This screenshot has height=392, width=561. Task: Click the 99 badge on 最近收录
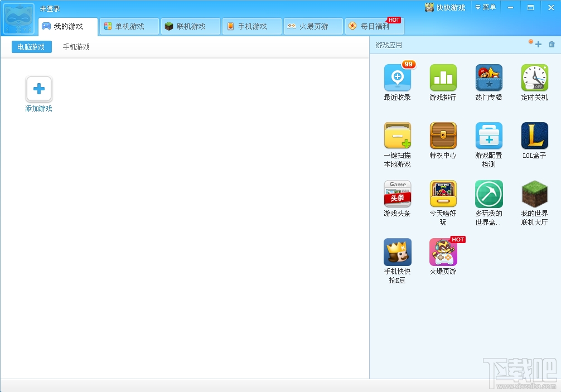coord(409,64)
